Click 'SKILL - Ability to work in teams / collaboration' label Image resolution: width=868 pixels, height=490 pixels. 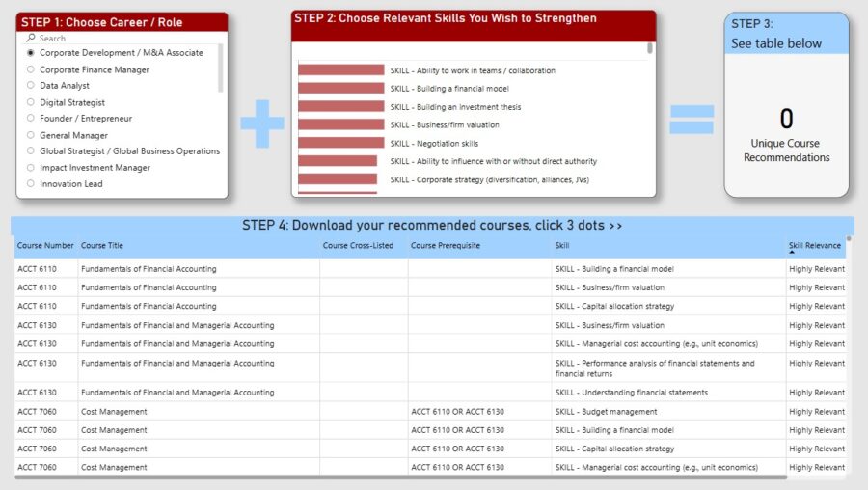click(x=473, y=70)
